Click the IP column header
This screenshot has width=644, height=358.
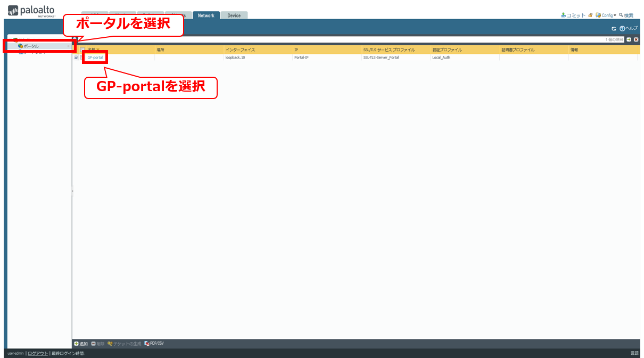click(327, 50)
